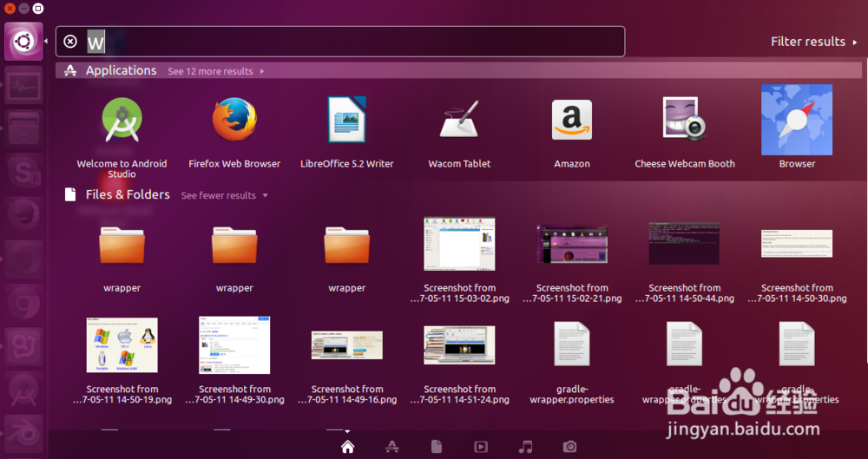Open System Monitor in the launcher

pyautogui.click(x=23, y=85)
